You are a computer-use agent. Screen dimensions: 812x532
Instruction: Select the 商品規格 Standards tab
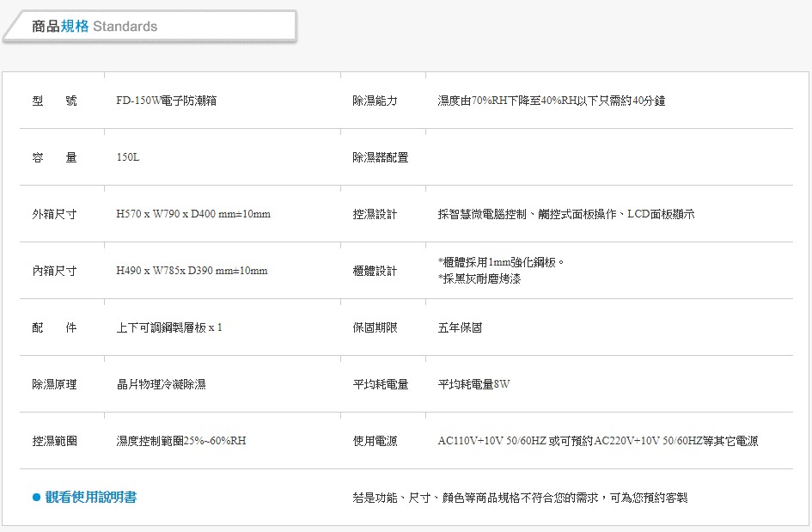pyautogui.click(x=95, y=27)
